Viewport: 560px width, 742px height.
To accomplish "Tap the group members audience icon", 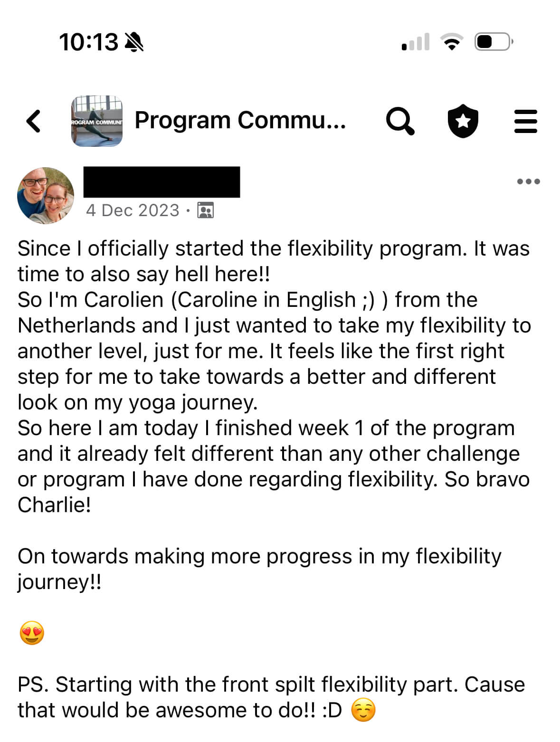I will [205, 210].
